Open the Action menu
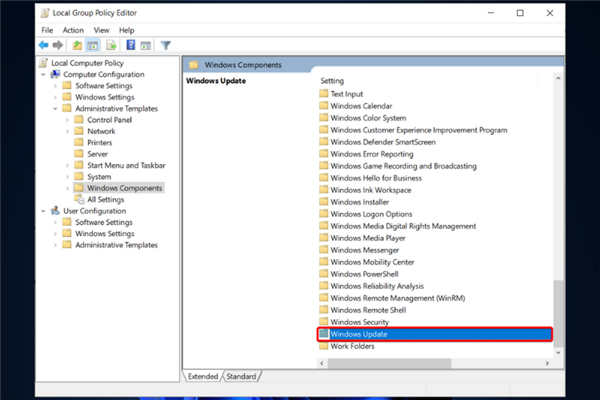This screenshot has width=600, height=400. pos(73,30)
